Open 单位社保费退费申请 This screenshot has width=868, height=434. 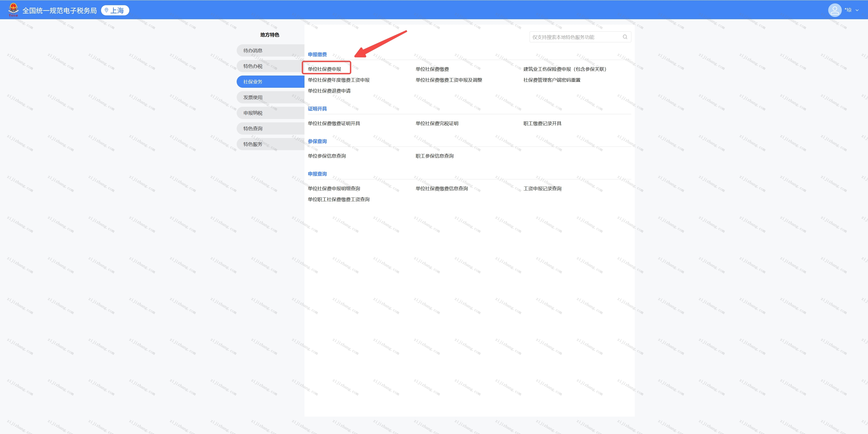[329, 91]
